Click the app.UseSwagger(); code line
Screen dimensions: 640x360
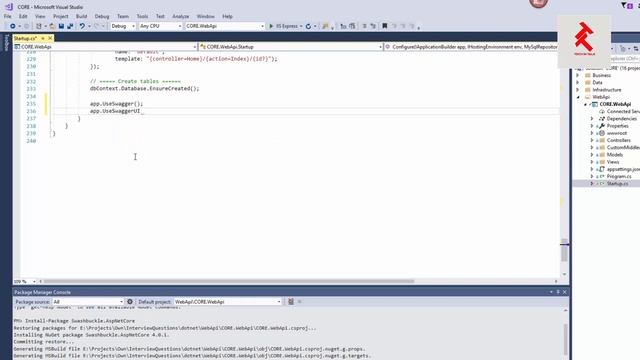point(116,104)
